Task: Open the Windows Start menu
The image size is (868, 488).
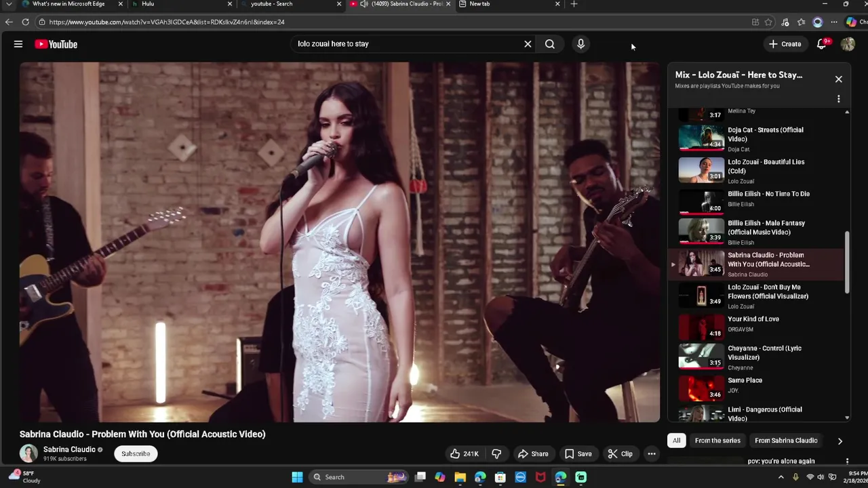Action: (x=297, y=477)
